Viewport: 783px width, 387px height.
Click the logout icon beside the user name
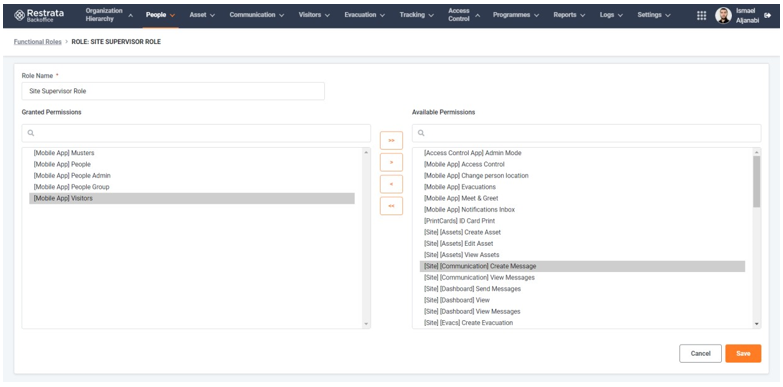tap(768, 15)
